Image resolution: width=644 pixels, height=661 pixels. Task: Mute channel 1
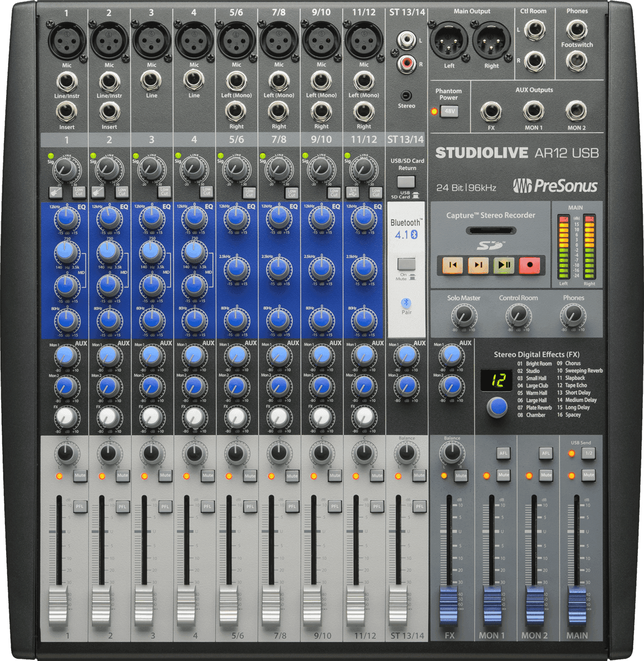(x=80, y=475)
